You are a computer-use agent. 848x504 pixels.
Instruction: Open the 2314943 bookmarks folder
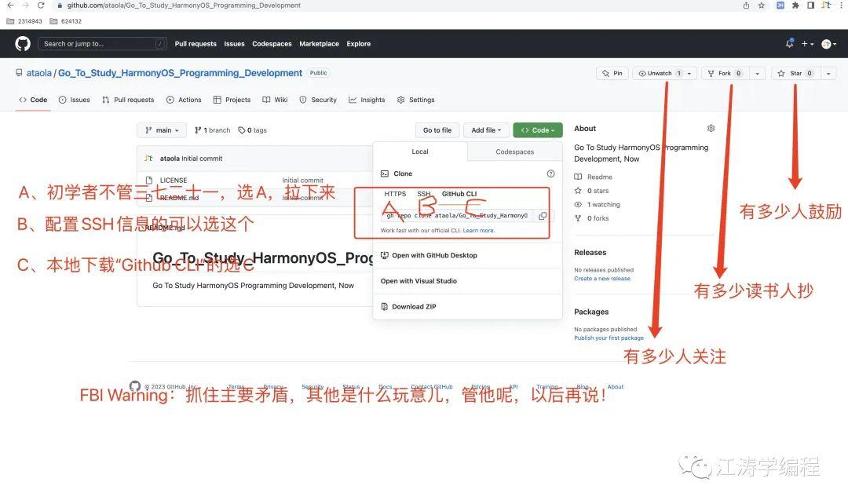24,21
